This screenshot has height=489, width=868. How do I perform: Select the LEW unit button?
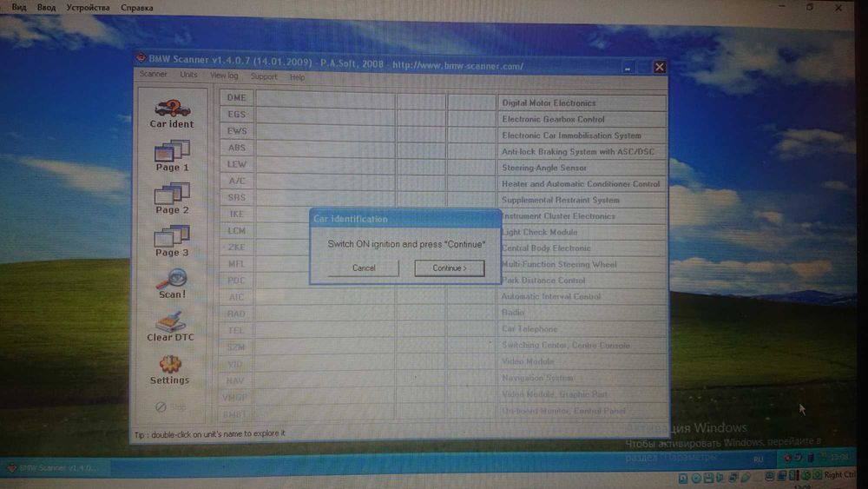(x=236, y=164)
